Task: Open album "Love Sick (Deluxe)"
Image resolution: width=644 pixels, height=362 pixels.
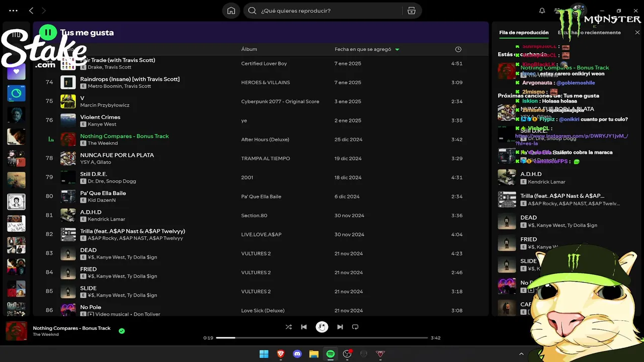Action: click(x=263, y=311)
